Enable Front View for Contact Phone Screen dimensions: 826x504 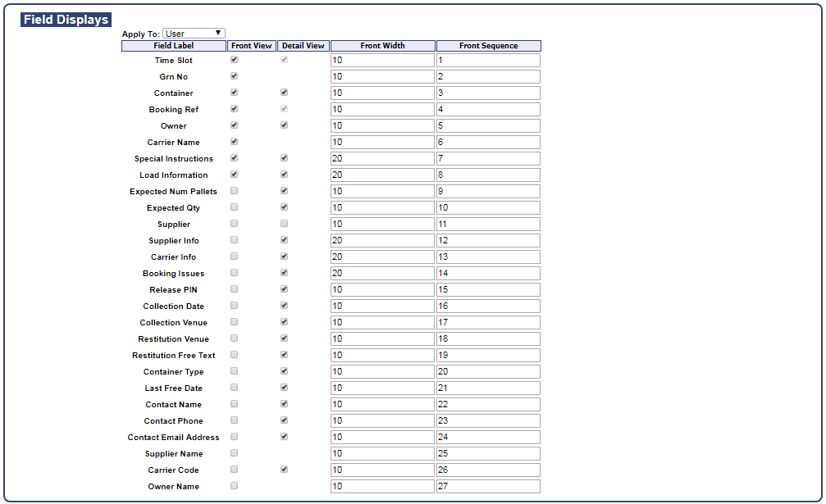point(234,420)
